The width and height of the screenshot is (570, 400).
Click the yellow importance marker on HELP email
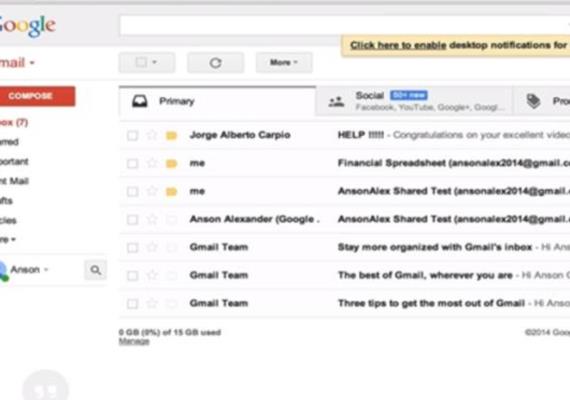coord(171,136)
